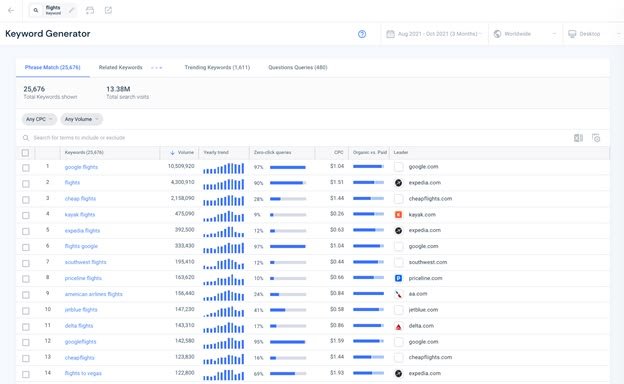Open the Trending Keywords tab

tap(217, 67)
